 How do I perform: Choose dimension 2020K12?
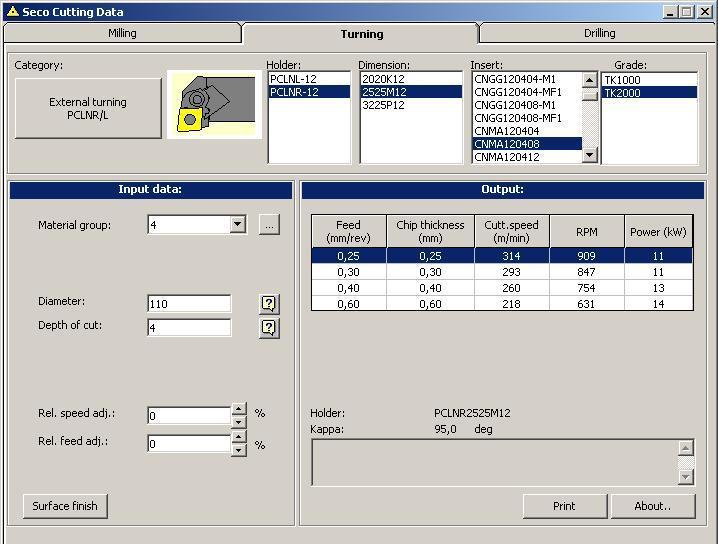point(411,79)
